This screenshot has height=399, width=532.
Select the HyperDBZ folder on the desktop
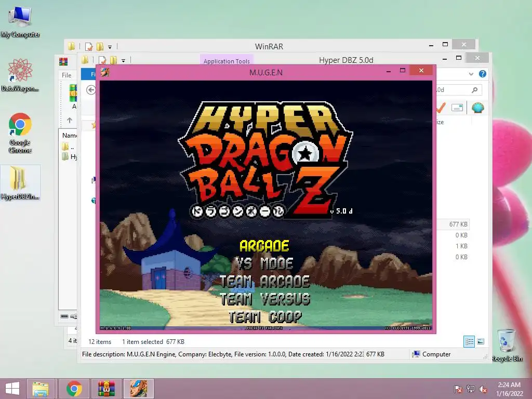tap(20, 183)
